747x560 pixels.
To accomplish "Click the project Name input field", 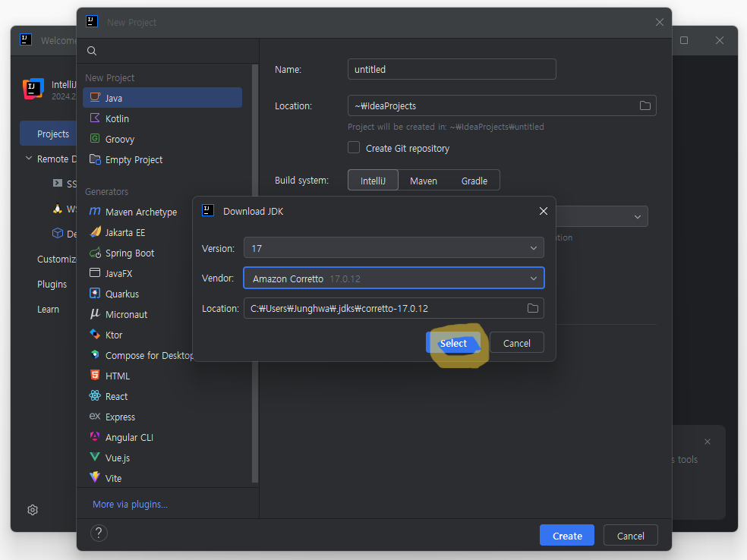I will point(452,69).
